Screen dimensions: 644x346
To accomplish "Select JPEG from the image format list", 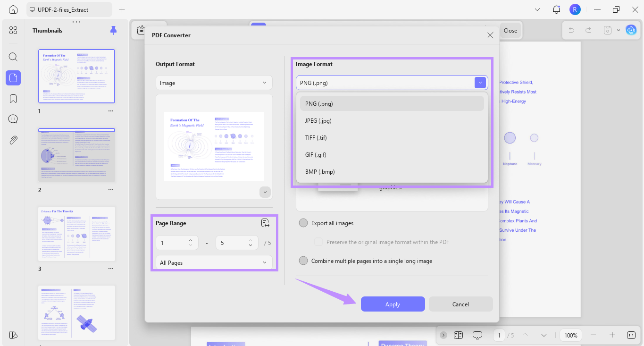I will (318, 120).
